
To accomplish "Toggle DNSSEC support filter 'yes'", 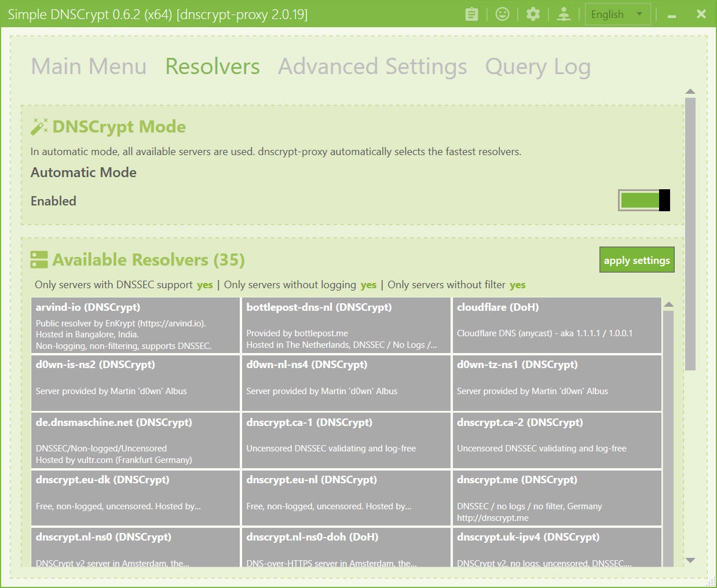I will pos(204,285).
